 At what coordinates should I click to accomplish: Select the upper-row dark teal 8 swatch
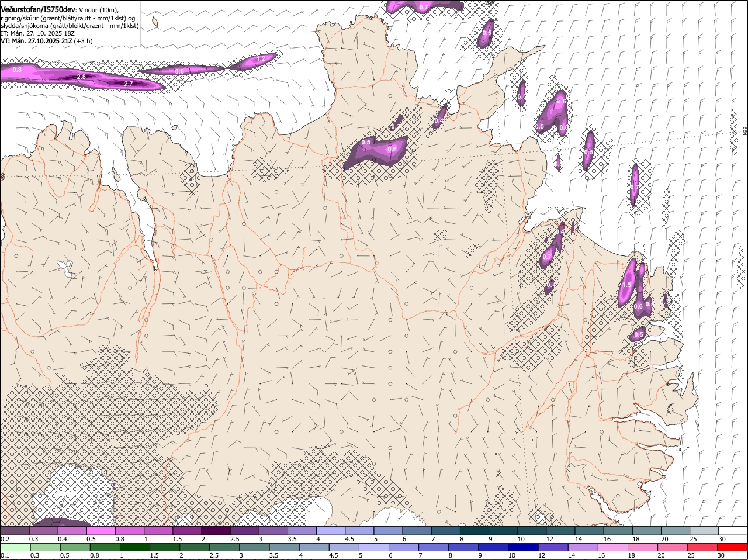click(x=474, y=531)
